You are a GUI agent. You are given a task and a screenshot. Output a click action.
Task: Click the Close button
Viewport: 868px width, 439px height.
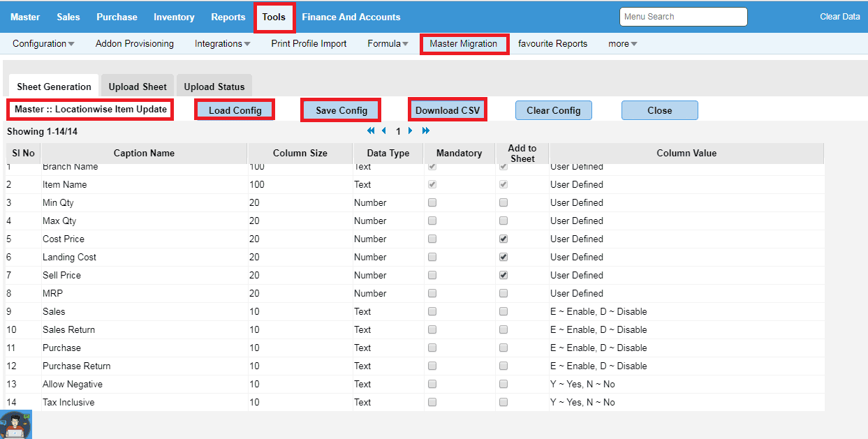pyautogui.click(x=659, y=110)
